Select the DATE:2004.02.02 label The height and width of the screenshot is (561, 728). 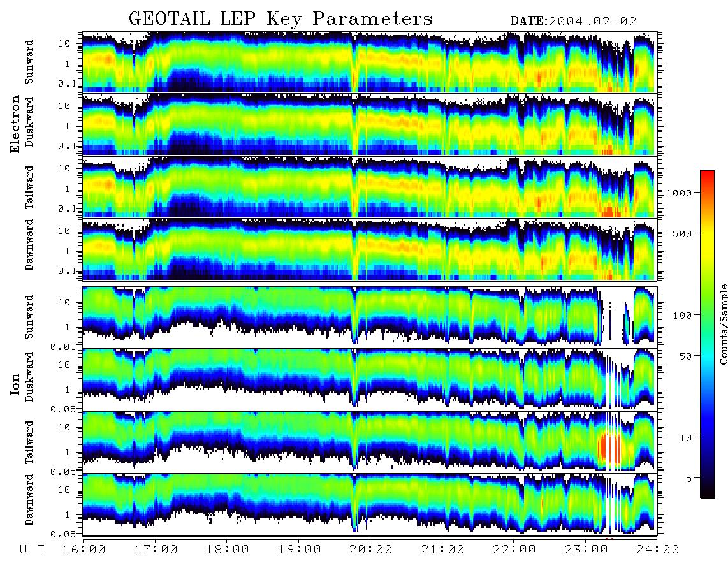click(x=573, y=21)
